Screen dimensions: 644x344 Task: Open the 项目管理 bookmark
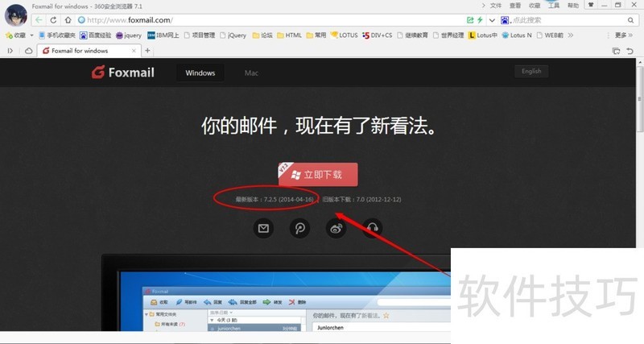tap(199, 35)
